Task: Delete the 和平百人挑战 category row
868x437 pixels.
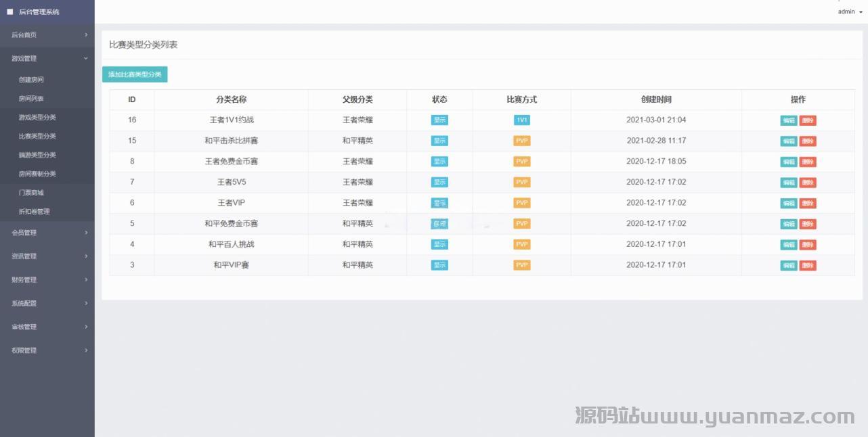Action: pyautogui.click(x=807, y=245)
